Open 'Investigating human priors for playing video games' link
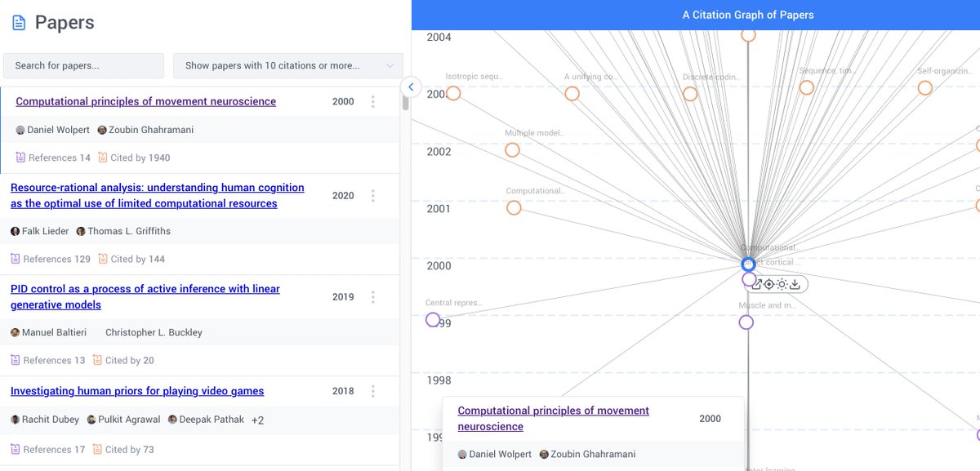The width and height of the screenshot is (980, 471). (137, 391)
